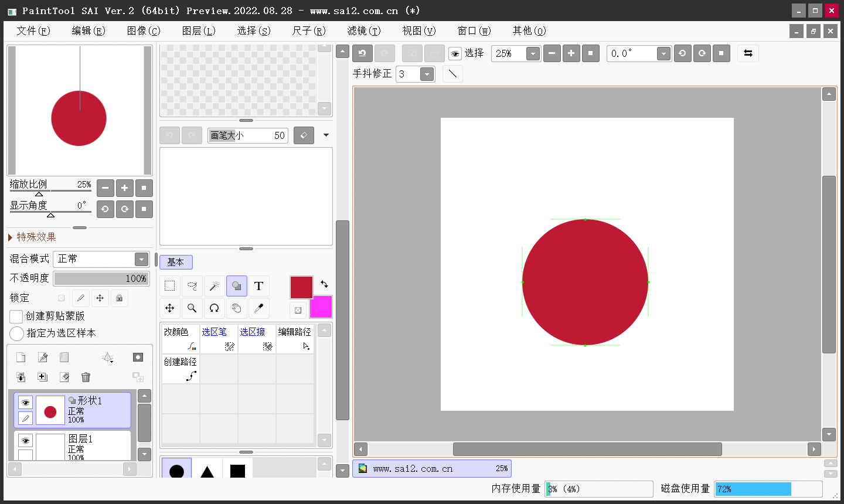The image size is (844, 504).
Task: Select the hand pan tool
Action: (x=237, y=308)
